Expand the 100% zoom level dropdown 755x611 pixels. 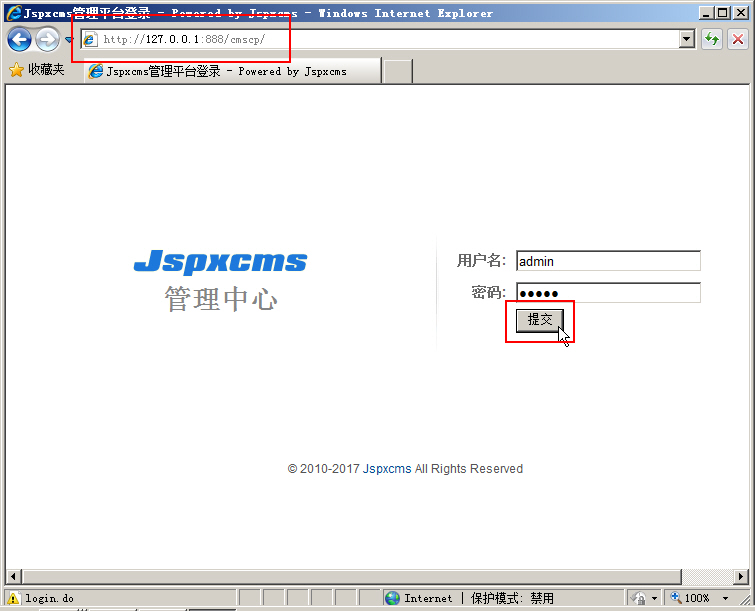[725, 598]
